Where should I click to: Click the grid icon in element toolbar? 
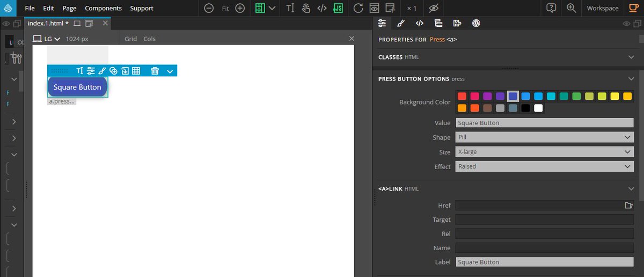click(x=136, y=71)
